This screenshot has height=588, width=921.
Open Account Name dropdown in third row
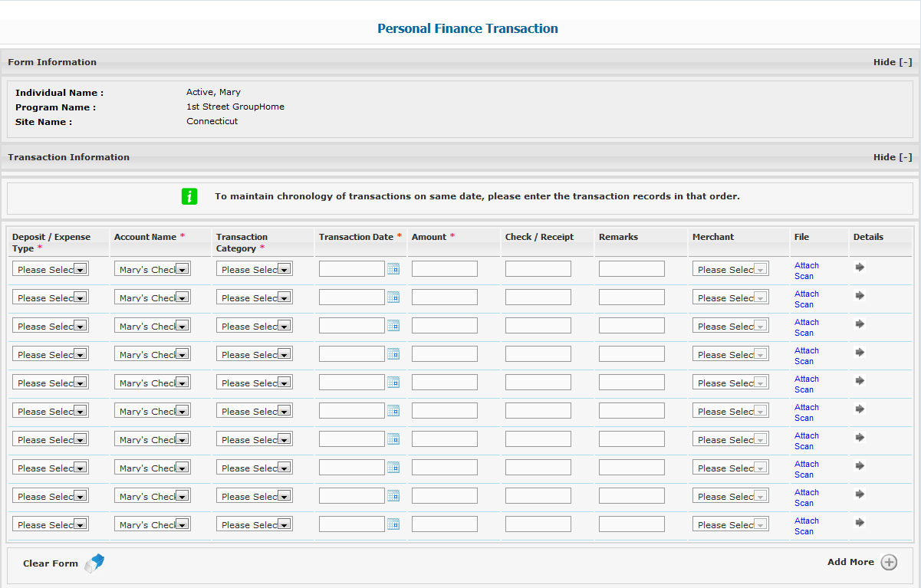(153, 326)
